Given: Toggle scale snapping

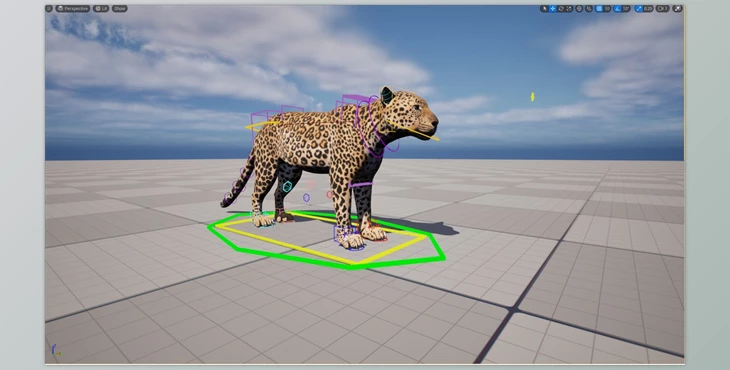Looking at the screenshot, I should point(638,8).
